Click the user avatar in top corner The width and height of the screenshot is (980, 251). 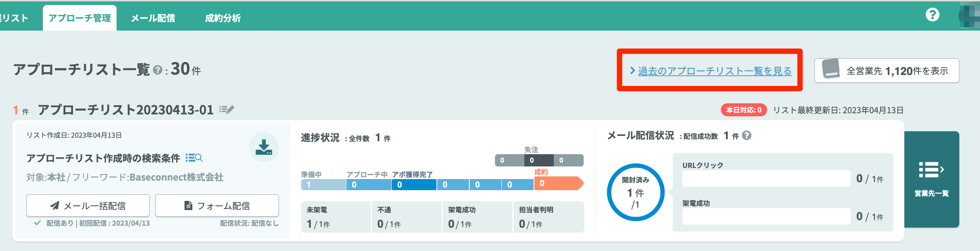point(970,15)
